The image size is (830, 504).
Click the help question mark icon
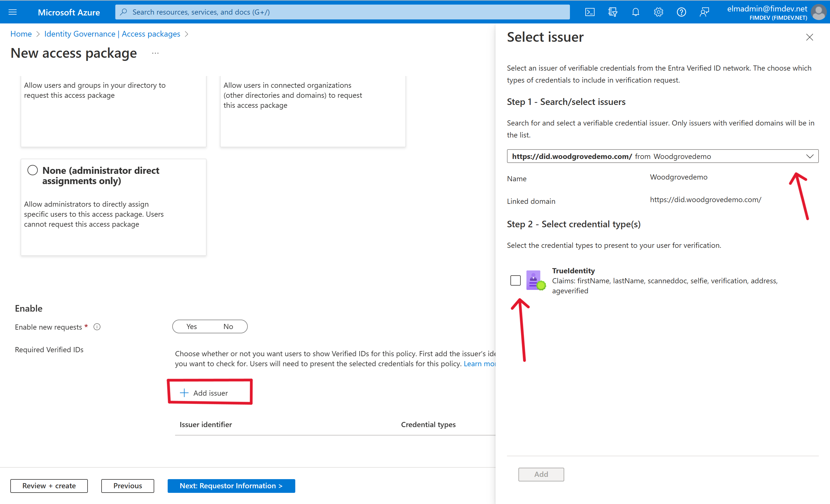[681, 11]
